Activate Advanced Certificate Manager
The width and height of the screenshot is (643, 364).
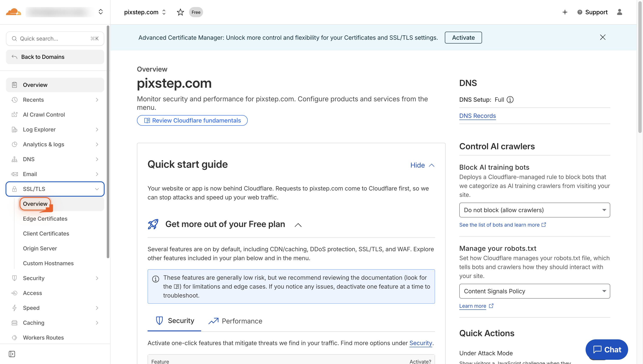(463, 38)
